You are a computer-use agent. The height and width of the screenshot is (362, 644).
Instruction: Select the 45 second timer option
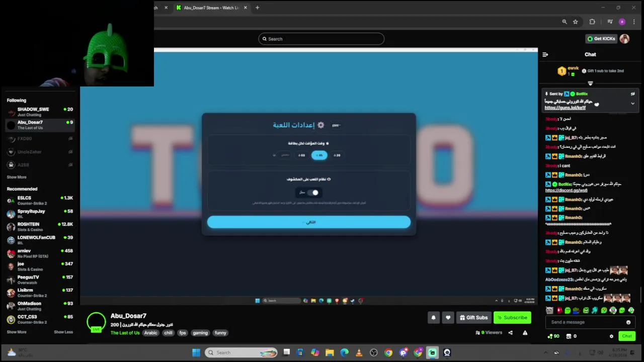coord(319,155)
